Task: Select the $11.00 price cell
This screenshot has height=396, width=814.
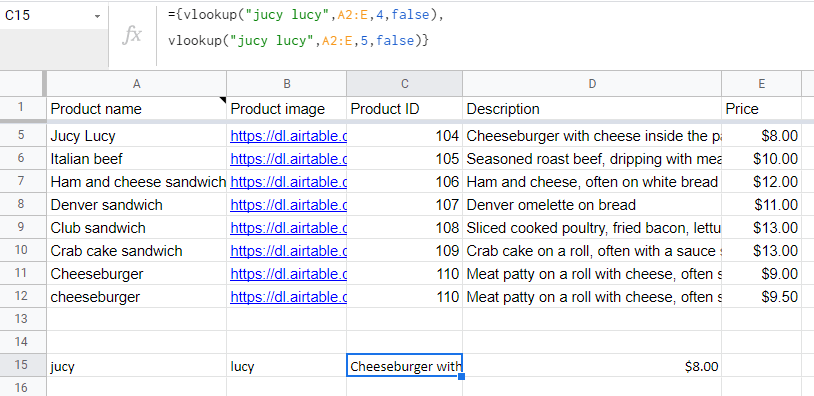Action: [x=761, y=204]
